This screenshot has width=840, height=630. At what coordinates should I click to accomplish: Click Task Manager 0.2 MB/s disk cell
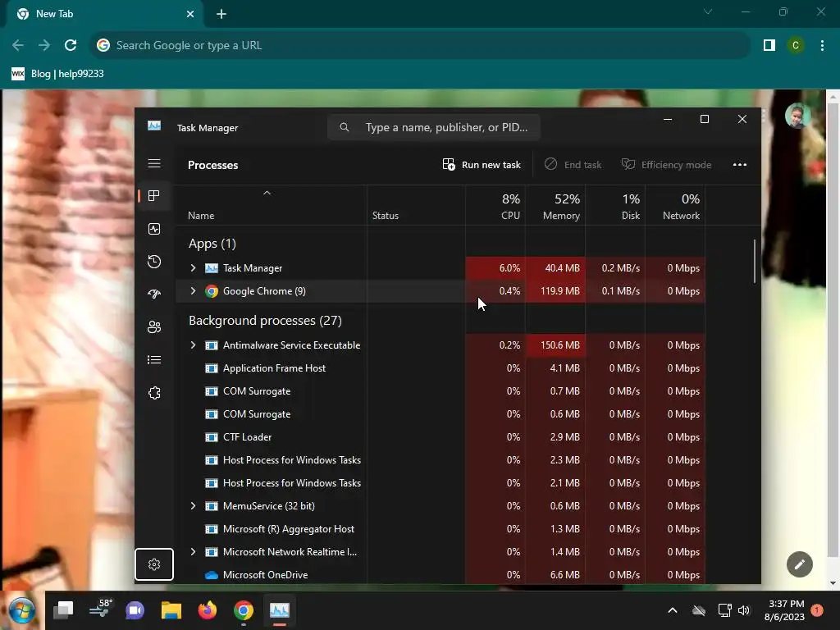pyautogui.click(x=615, y=268)
